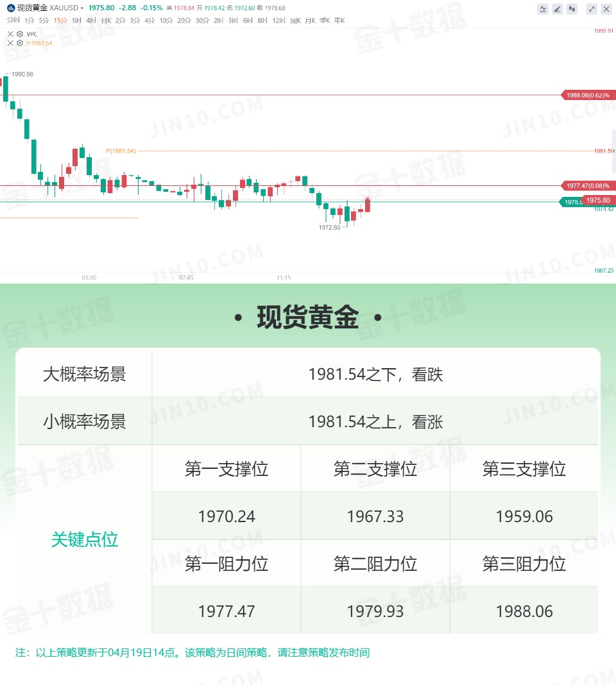
Task: Click the 1988.06(0.62)% resistance price label
Action: click(x=588, y=95)
